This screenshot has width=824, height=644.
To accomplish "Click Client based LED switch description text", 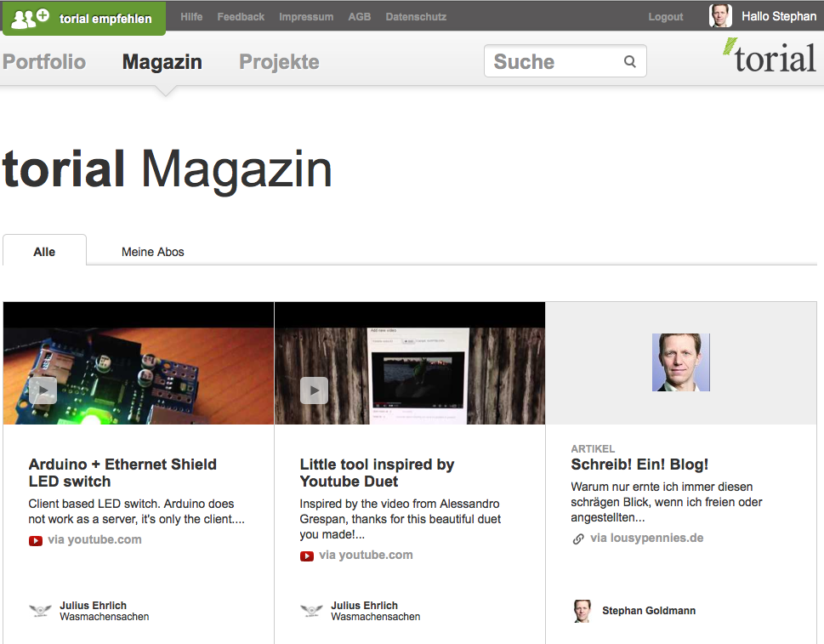I will pos(137,511).
